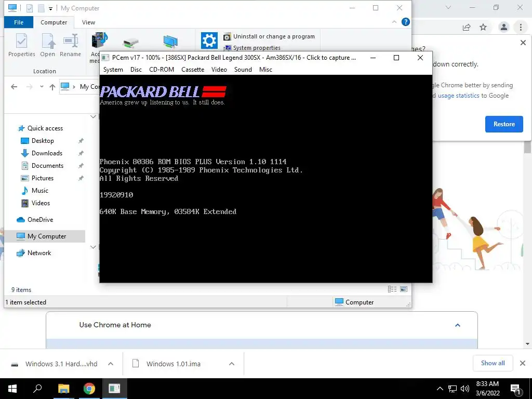Image resolution: width=532 pixels, height=399 pixels.
Task: Go back in File Explorer
Action: [14, 87]
